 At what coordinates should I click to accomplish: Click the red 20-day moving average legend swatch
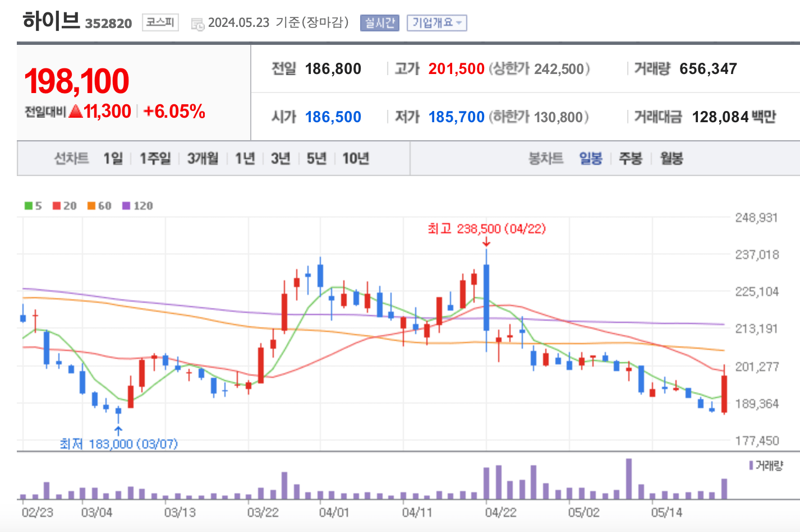[57, 206]
